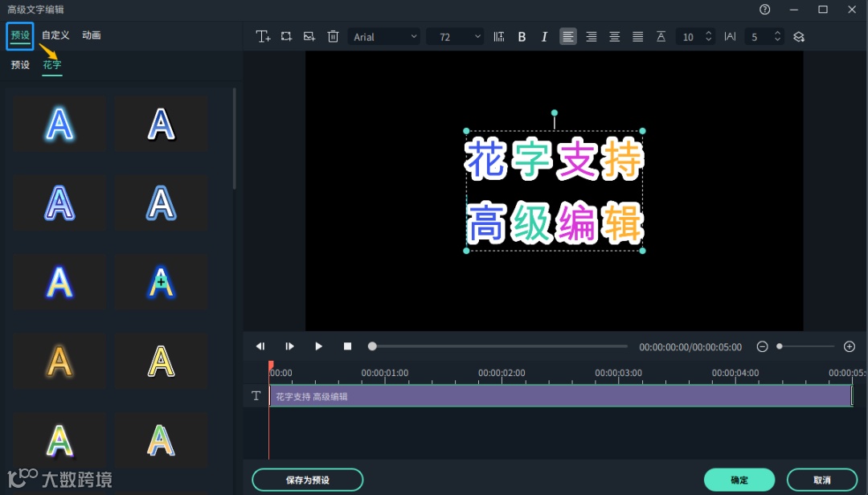
Task: Apply the light blue outlined A preset, second row right
Action: pyautogui.click(x=161, y=202)
